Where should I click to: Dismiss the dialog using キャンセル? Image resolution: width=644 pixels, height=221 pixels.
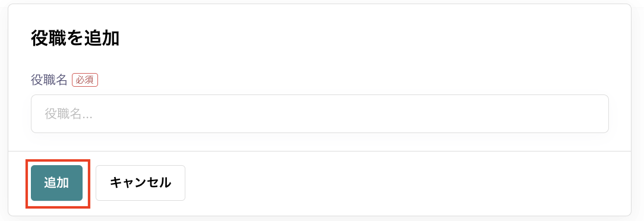pos(140,183)
